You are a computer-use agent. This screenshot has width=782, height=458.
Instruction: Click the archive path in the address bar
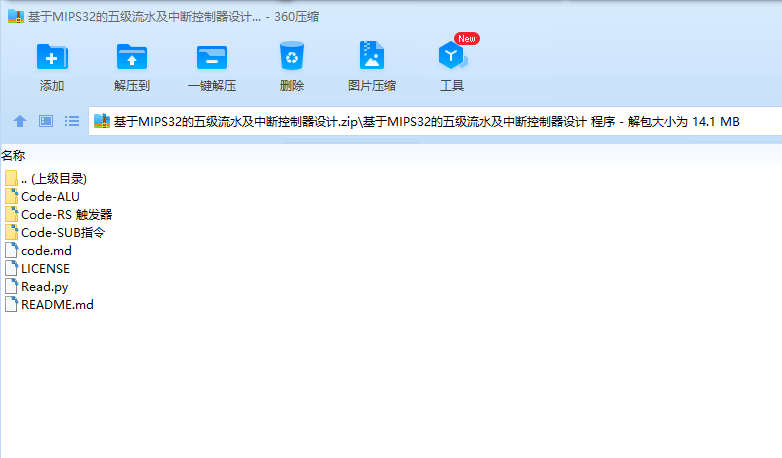[426, 122]
